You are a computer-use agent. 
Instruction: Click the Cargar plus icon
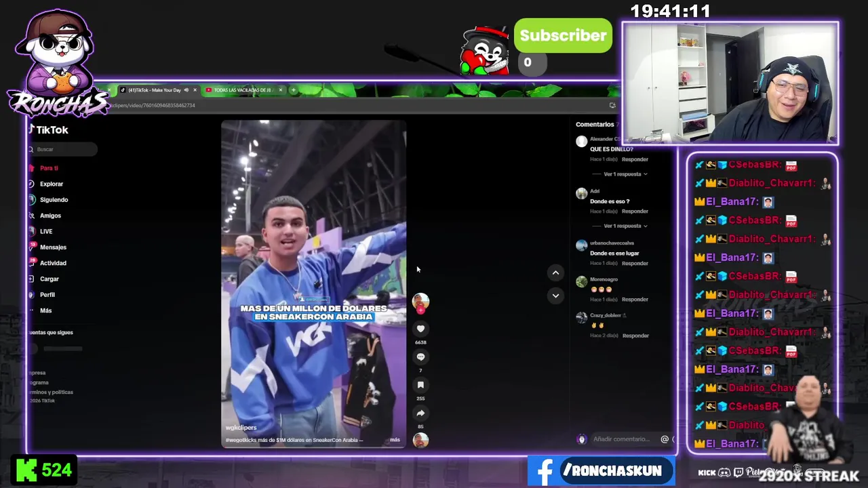pos(31,279)
